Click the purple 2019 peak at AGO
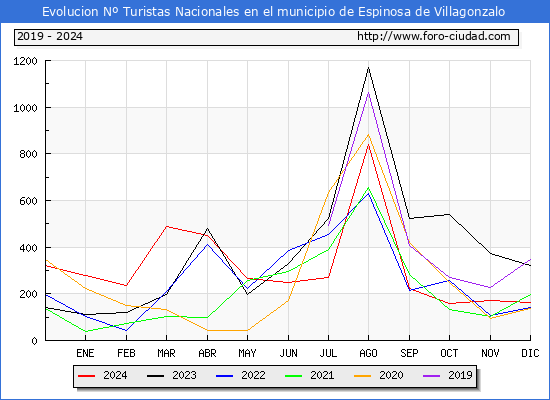550x400 pixels. [x=368, y=93]
